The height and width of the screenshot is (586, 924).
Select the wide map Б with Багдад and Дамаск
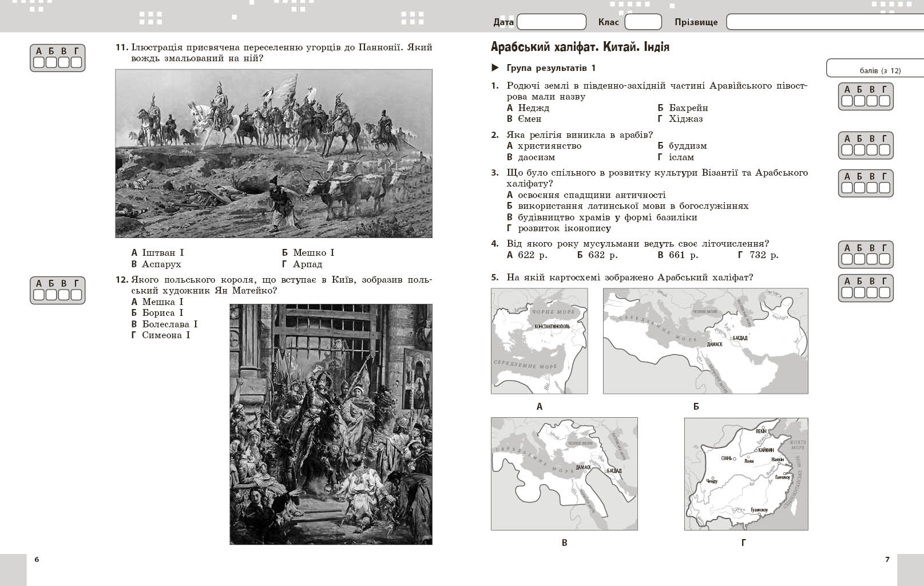705,341
